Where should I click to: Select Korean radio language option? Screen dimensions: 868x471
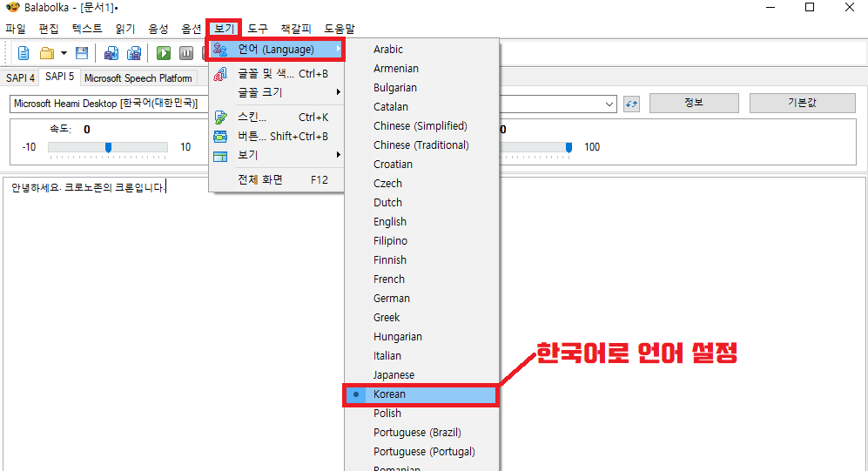click(421, 394)
